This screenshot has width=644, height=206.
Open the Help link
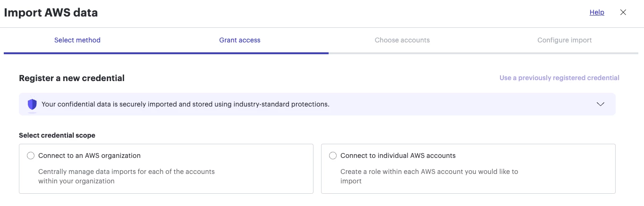[x=597, y=13]
